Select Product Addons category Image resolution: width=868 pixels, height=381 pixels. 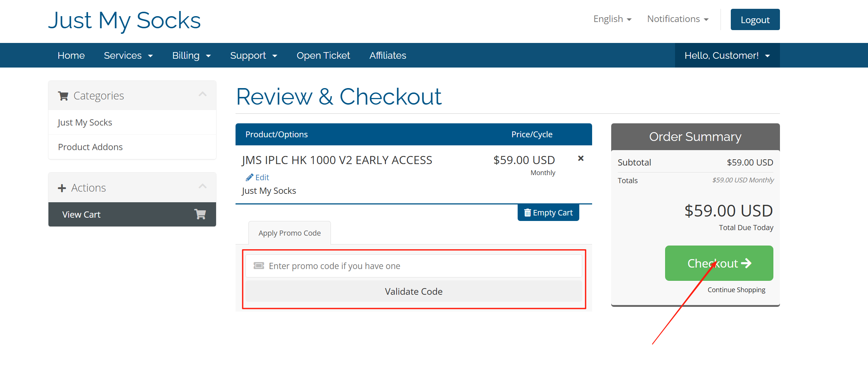click(x=132, y=147)
